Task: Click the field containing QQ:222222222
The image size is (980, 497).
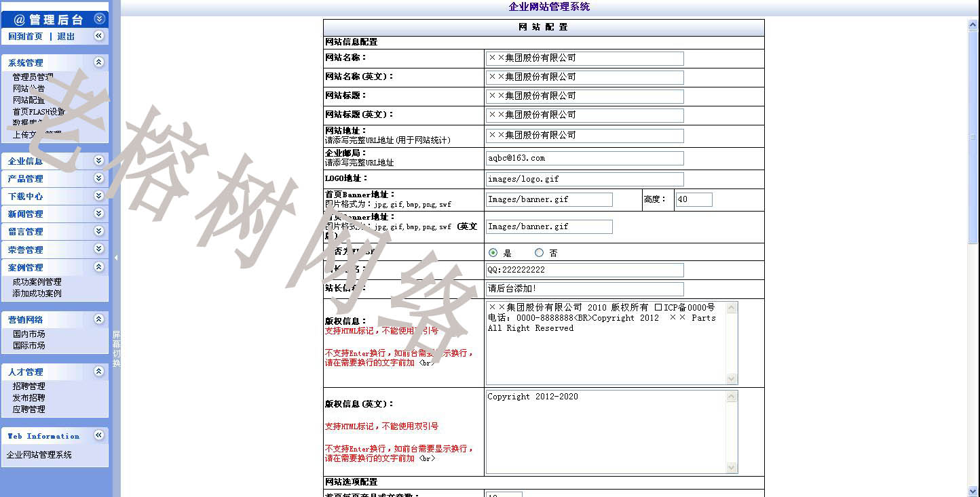Action: pos(584,270)
